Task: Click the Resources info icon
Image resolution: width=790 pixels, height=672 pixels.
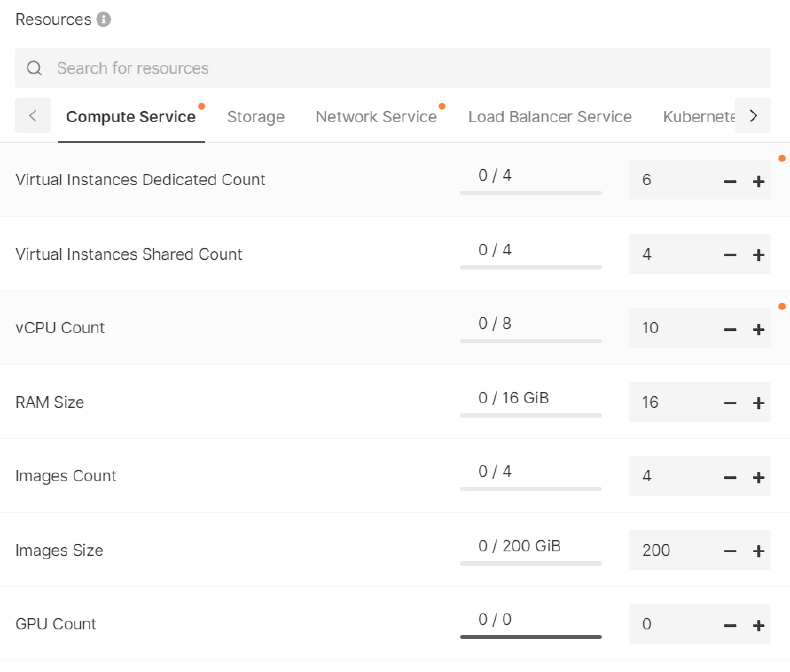Action: (103, 20)
